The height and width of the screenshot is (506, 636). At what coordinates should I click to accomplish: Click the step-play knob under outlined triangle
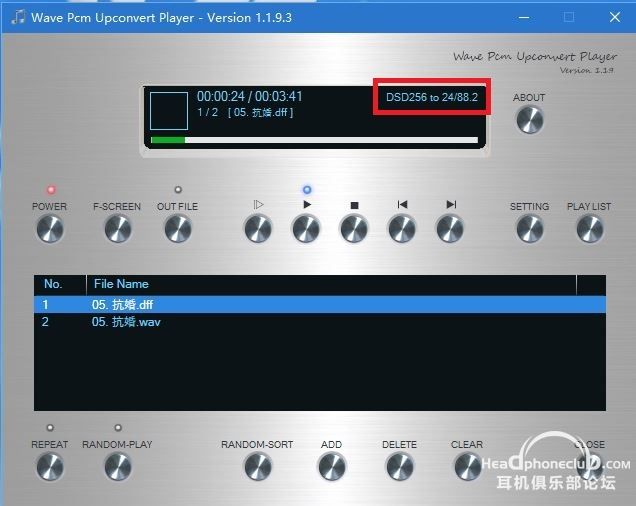pos(258,229)
